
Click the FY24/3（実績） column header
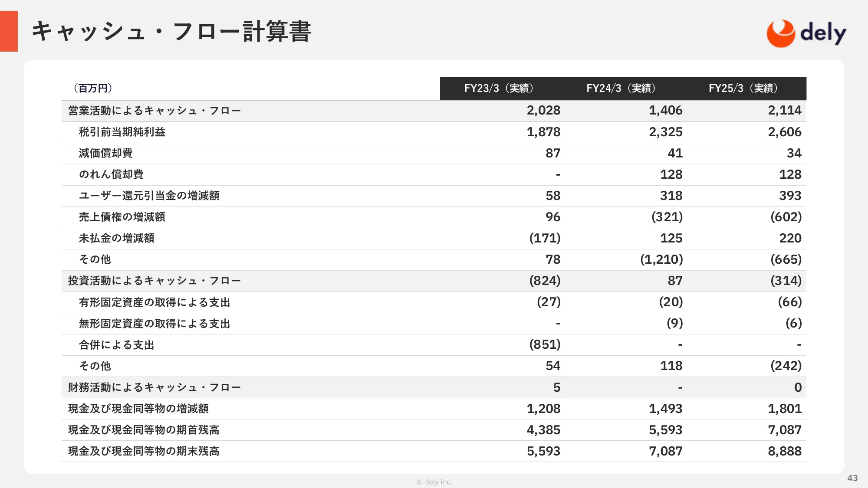click(x=621, y=88)
